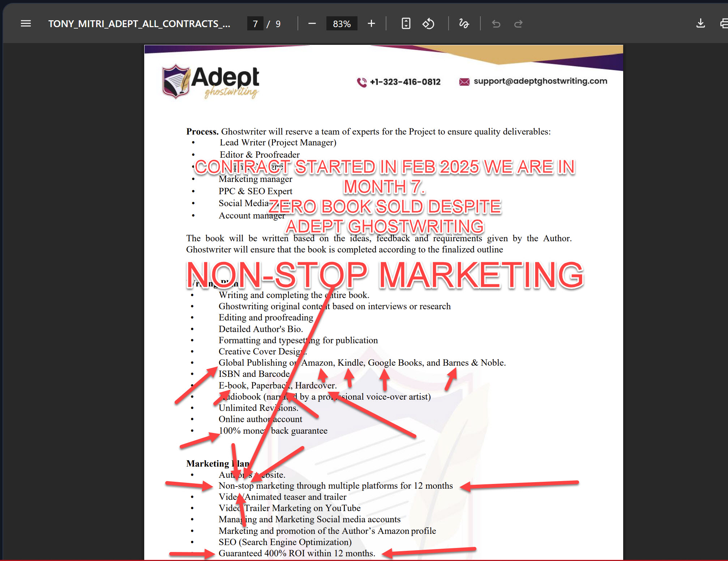Image resolution: width=728 pixels, height=561 pixels.
Task: Click 'Video Trailer Marketing on YouTube' line
Action: coord(290,508)
